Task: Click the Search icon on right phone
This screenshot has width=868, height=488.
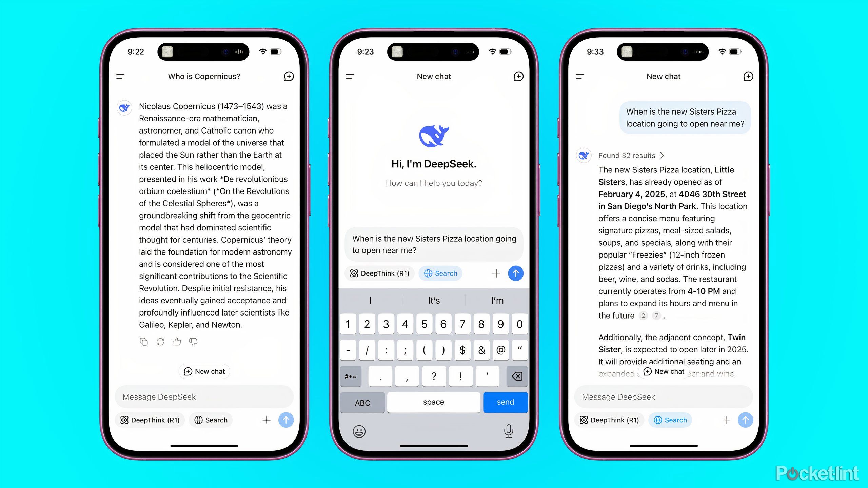Action: click(x=670, y=420)
